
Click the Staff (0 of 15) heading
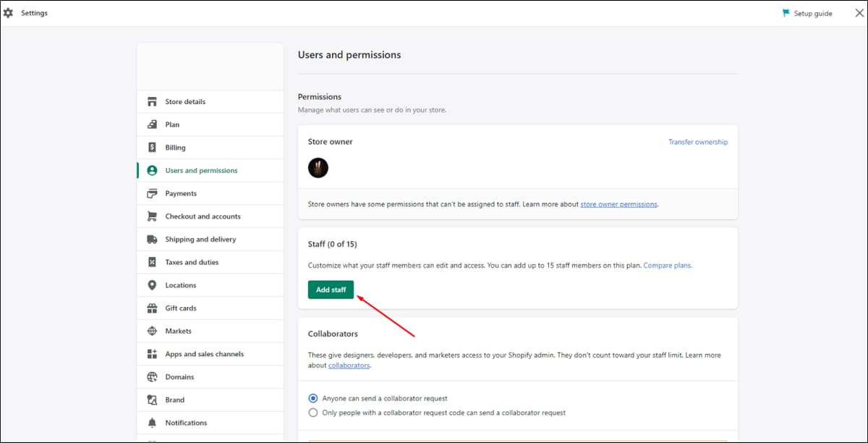333,245
